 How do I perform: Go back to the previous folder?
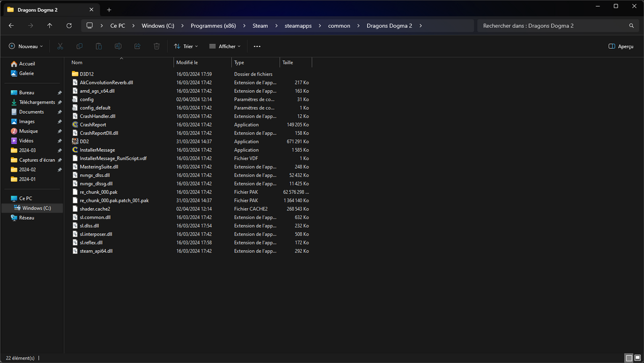point(11,26)
